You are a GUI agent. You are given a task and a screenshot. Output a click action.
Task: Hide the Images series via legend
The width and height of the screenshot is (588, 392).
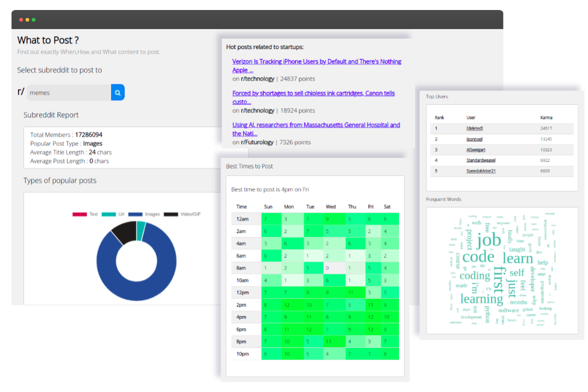click(145, 214)
